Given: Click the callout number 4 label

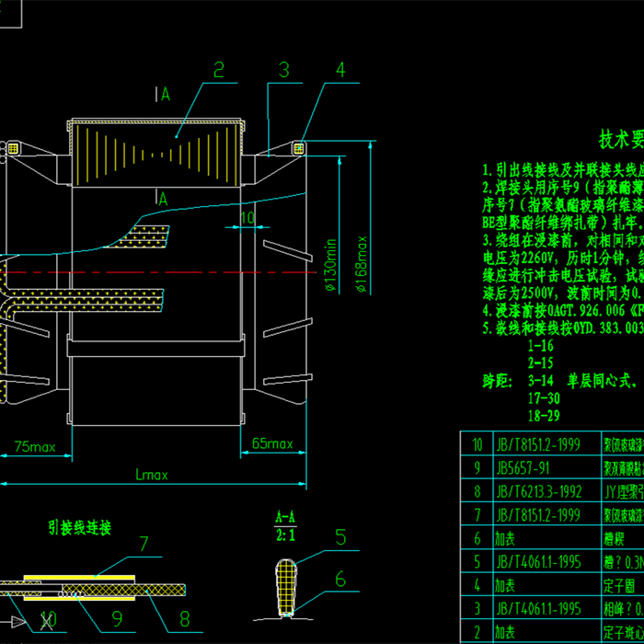Looking at the screenshot, I should pyautogui.click(x=340, y=70).
